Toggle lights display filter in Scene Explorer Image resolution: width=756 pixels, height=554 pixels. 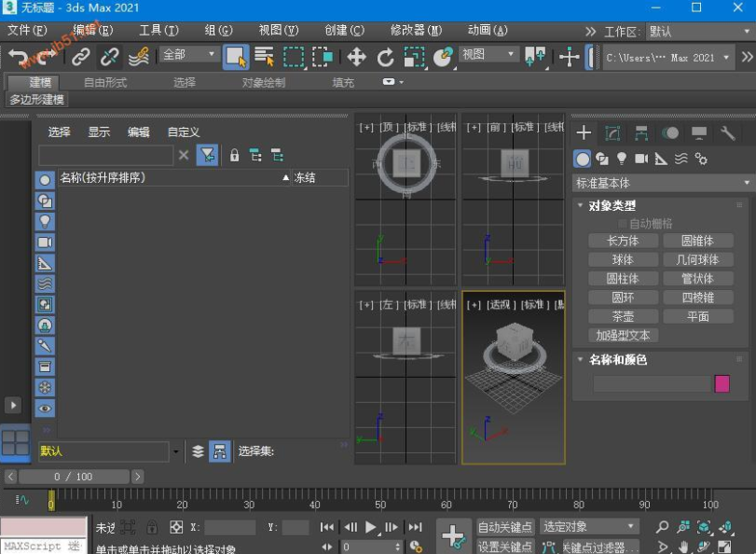point(45,222)
